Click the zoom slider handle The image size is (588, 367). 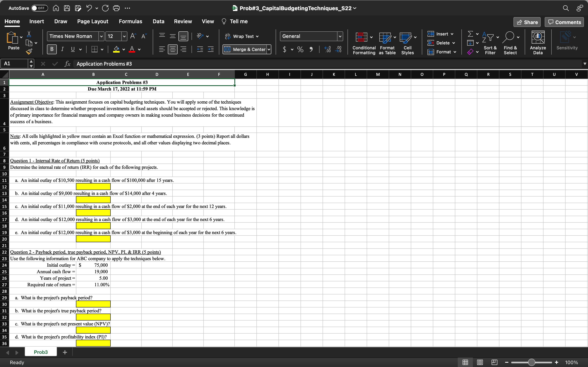tap(531, 362)
